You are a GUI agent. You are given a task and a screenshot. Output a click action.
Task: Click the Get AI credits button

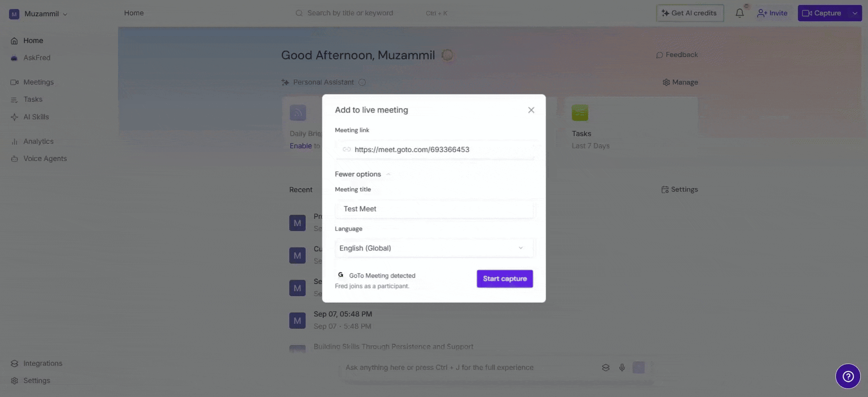[x=689, y=13]
